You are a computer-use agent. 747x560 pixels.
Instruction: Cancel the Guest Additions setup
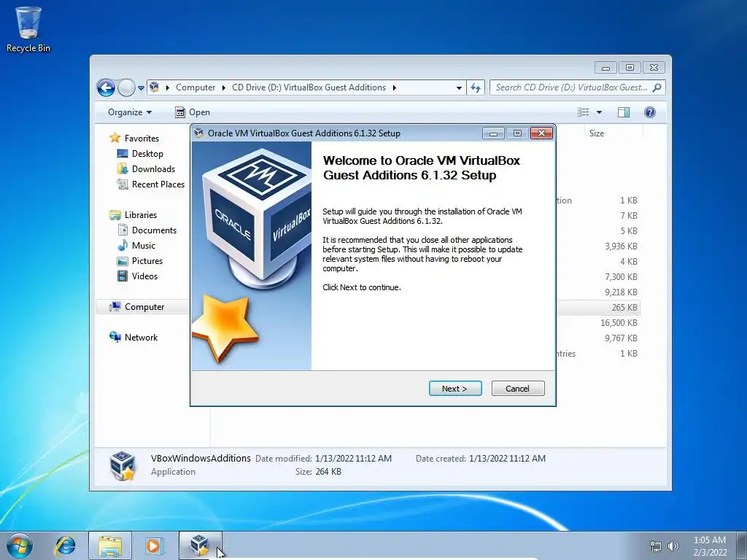tap(517, 388)
